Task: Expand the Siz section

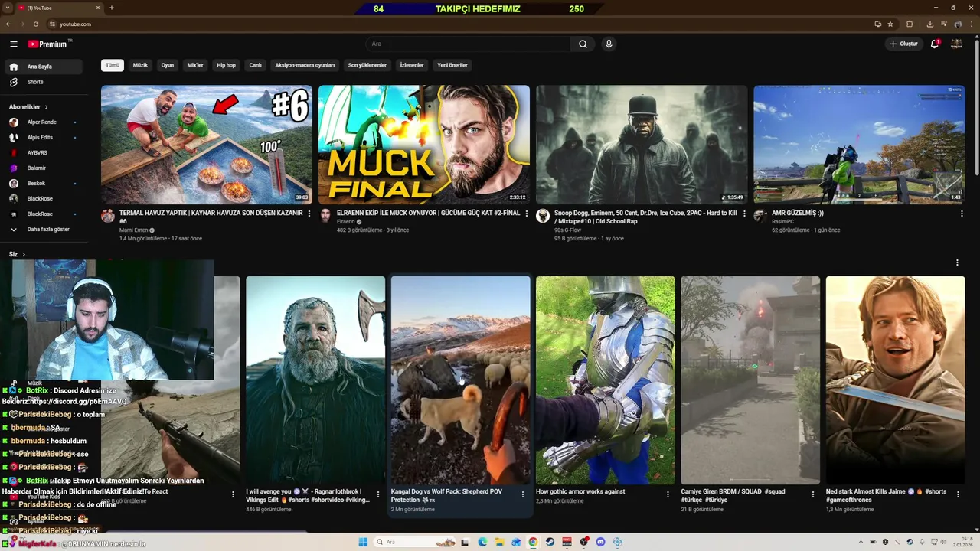Action: (x=17, y=254)
